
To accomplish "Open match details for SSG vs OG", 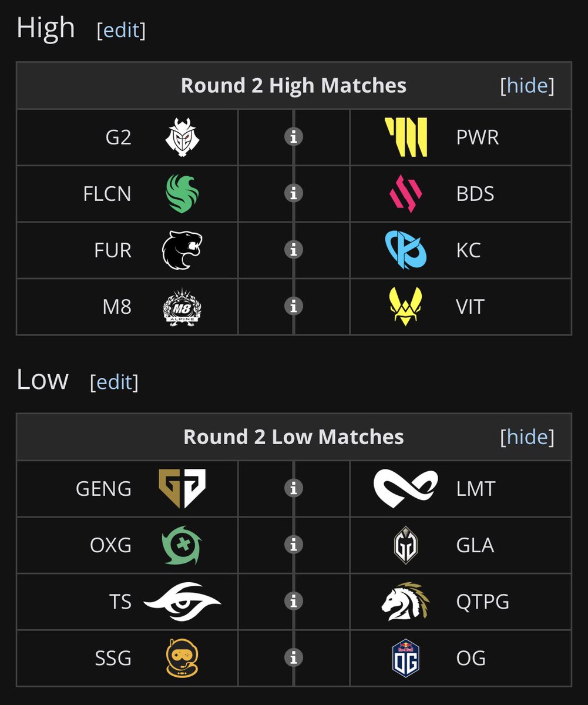I will click(293, 658).
